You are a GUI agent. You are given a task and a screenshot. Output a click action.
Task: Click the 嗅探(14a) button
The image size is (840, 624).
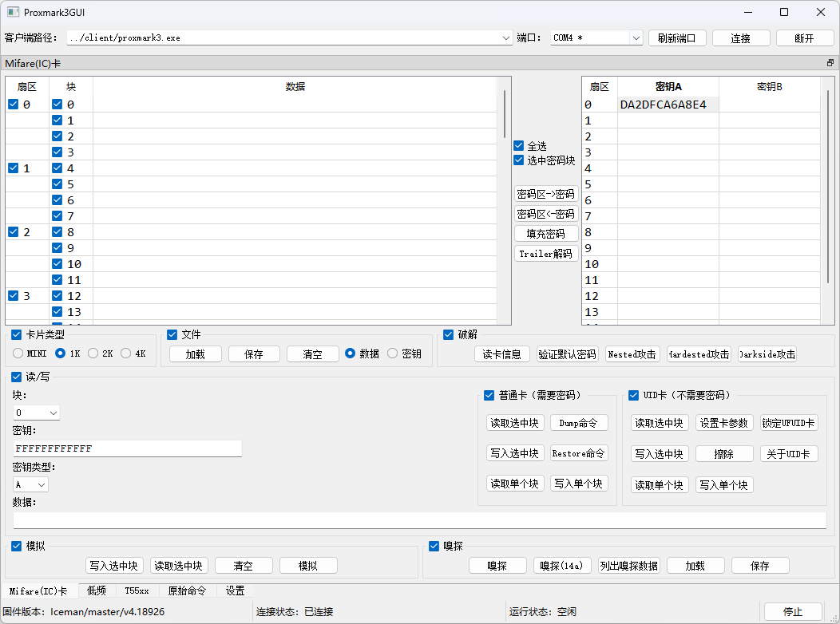pyautogui.click(x=562, y=566)
